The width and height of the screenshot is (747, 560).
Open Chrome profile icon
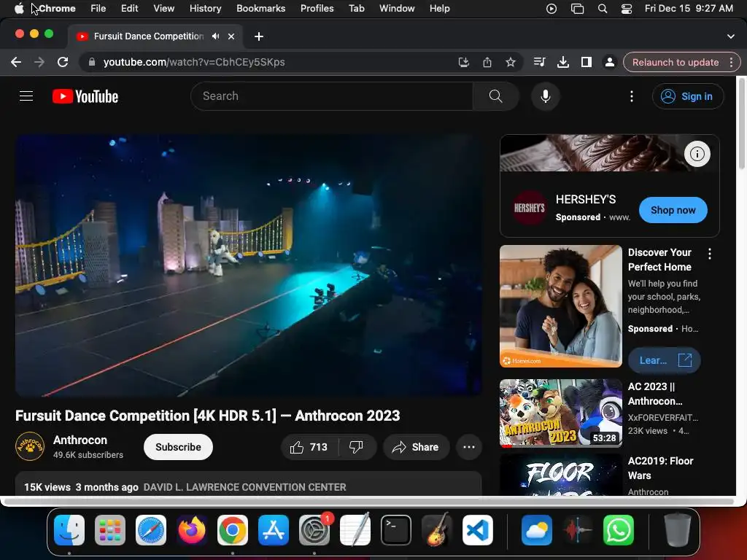click(x=609, y=62)
